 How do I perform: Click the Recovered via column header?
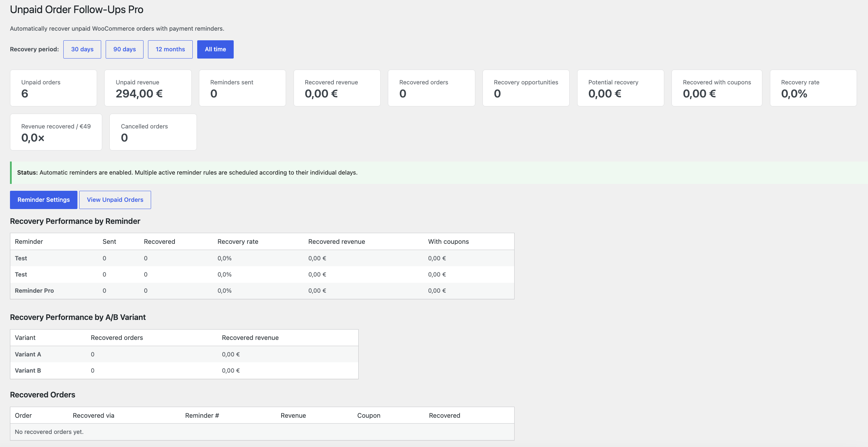(x=93, y=416)
